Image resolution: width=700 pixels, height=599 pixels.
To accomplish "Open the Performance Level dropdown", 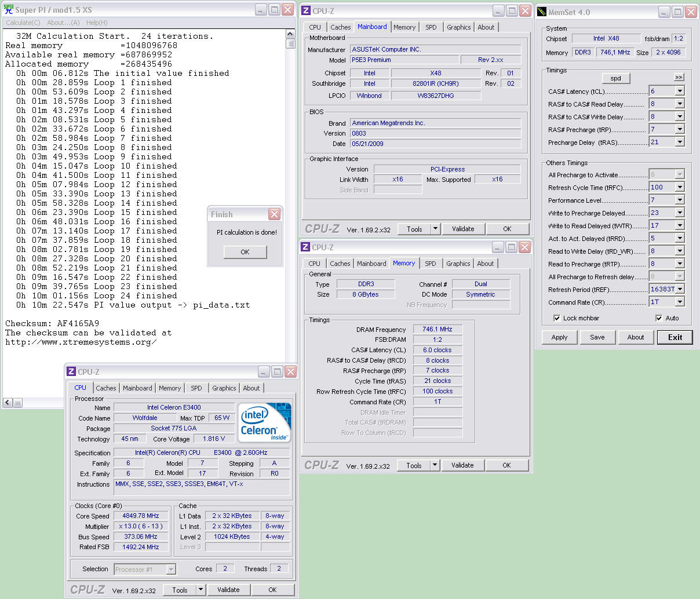I will pyautogui.click(x=680, y=200).
